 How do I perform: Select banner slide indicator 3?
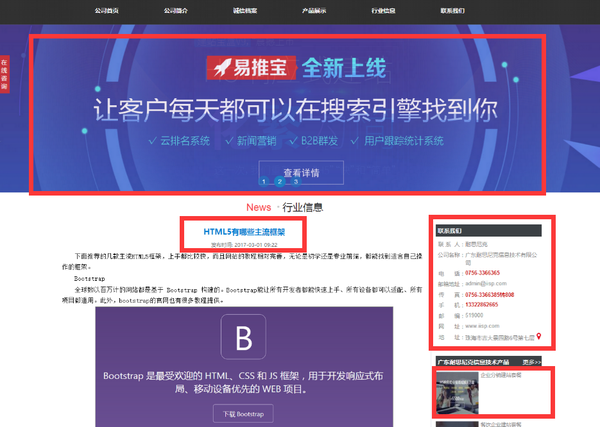click(296, 181)
